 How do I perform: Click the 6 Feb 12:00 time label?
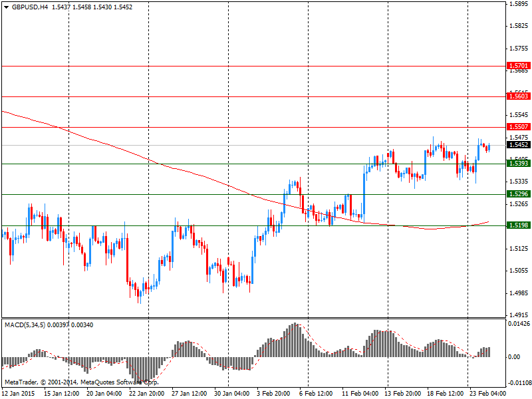[x=316, y=394]
